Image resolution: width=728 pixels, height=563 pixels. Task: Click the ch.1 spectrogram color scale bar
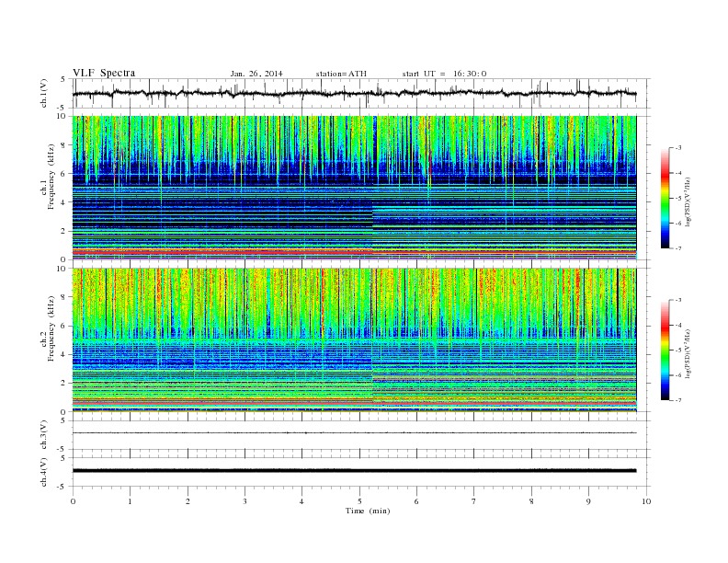(665, 198)
